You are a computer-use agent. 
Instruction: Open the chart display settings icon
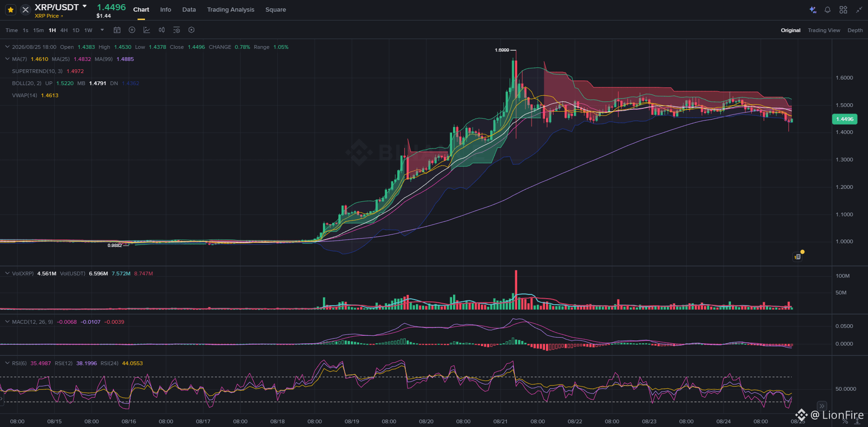(177, 30)
